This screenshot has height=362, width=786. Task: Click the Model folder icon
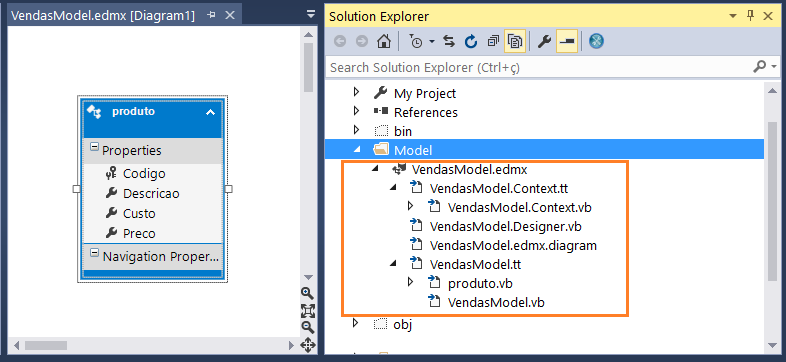coord(381,149)
